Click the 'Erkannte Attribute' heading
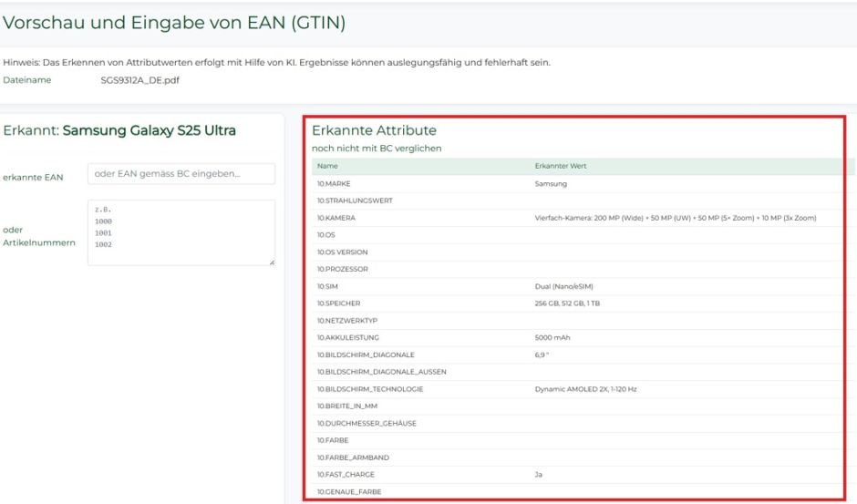 click(374, 130)
